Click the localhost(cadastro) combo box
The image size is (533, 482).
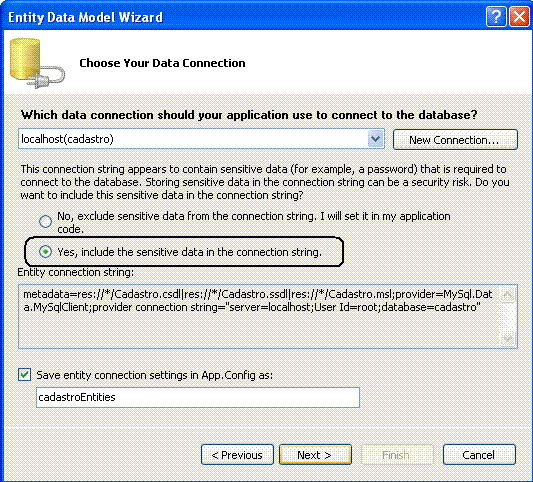(x=201, y=139)
